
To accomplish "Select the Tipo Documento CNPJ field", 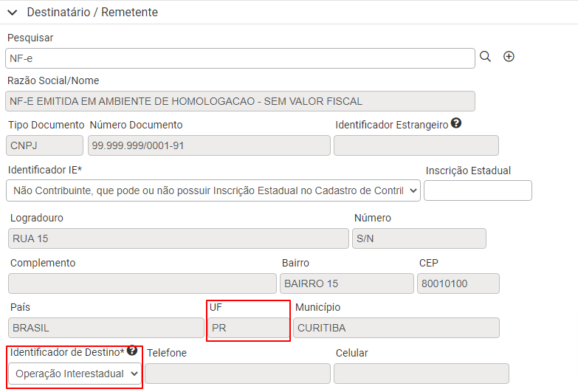I will point(44,145).
